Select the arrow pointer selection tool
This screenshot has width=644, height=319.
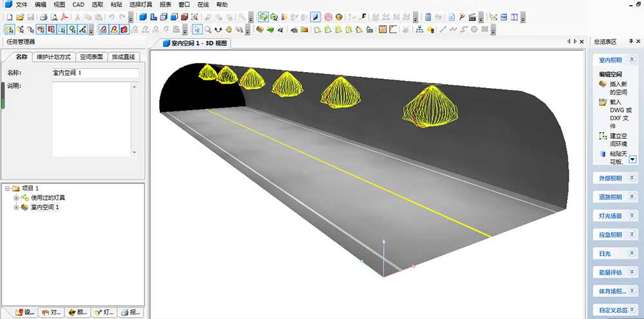click(198, 29)
